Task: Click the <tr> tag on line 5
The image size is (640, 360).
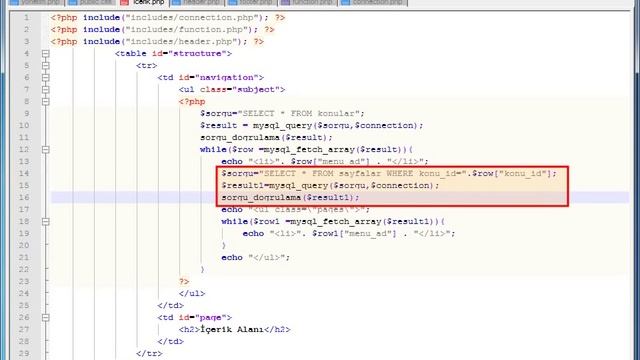Action: point(147,66)
